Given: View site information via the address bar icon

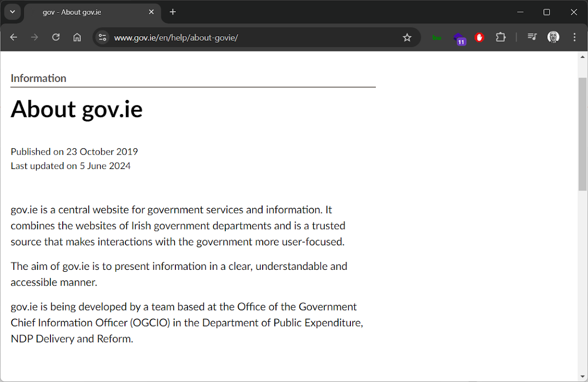Looking at the screenshot, I should (102, 37).
